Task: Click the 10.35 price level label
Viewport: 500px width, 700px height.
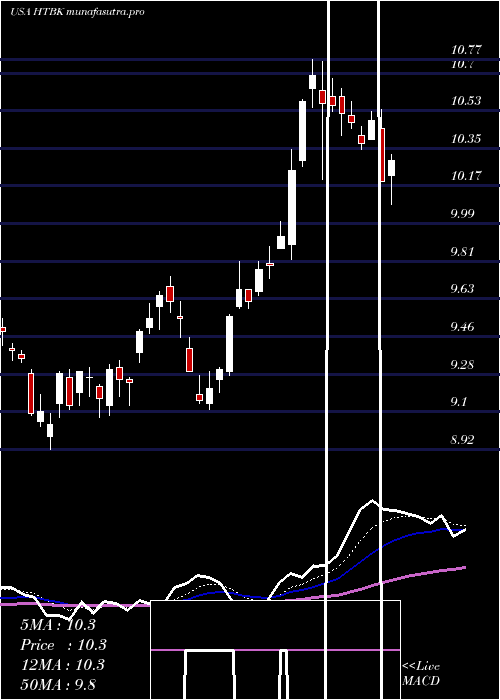Action: (x=466, y=139)
